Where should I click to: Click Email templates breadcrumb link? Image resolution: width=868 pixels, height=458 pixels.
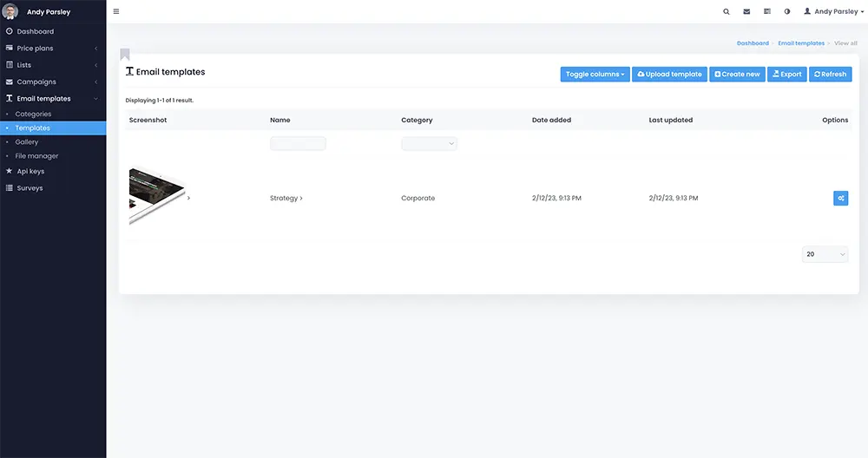801,43
